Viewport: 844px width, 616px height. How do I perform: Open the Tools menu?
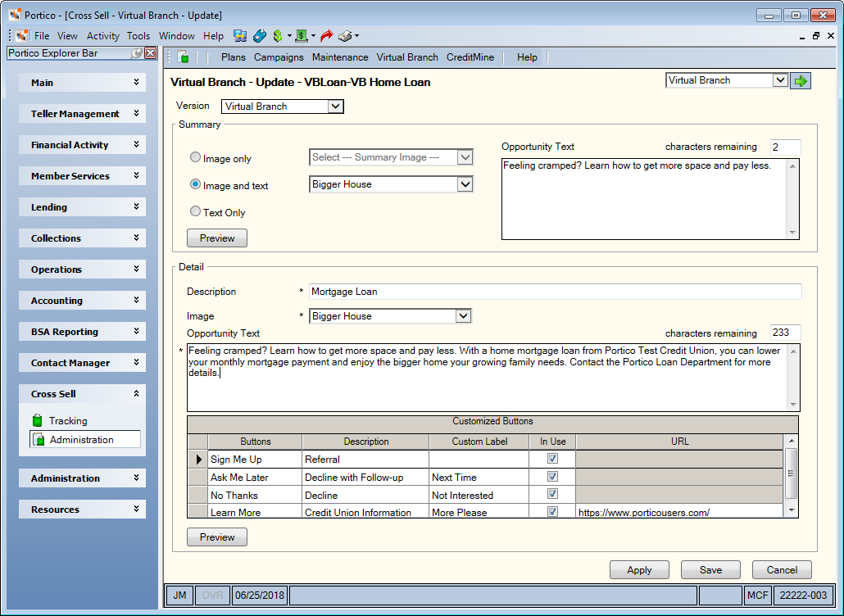point(138,36)
